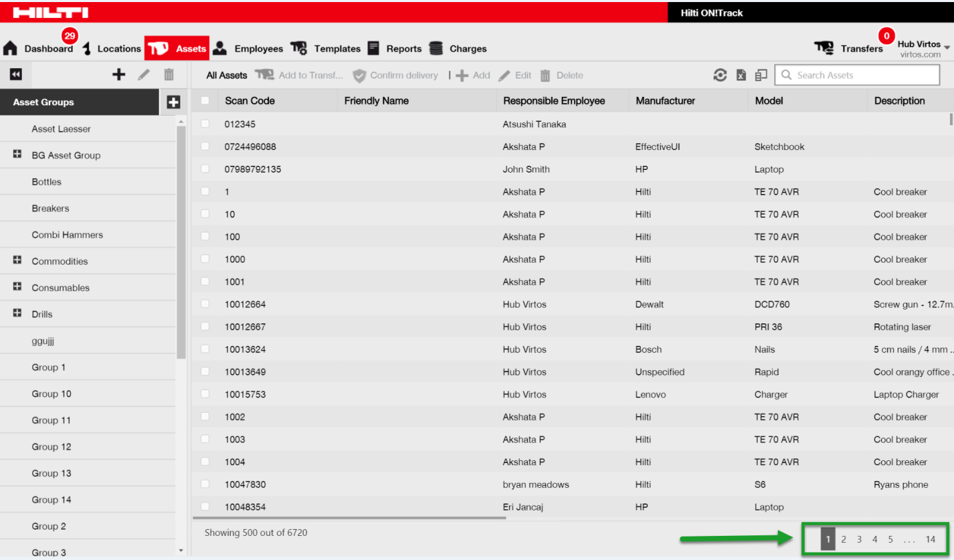Viewport: 954px width, 560px height.
Task: Click the sidebar pencil edit icon
Action: click(x=143, y=74)
